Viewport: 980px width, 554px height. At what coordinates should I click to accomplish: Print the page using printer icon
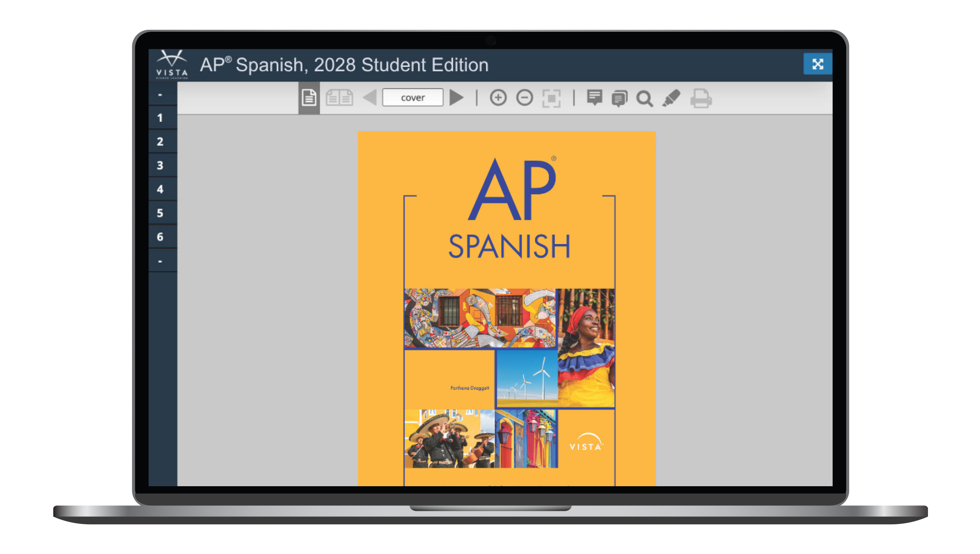[701, 98]
